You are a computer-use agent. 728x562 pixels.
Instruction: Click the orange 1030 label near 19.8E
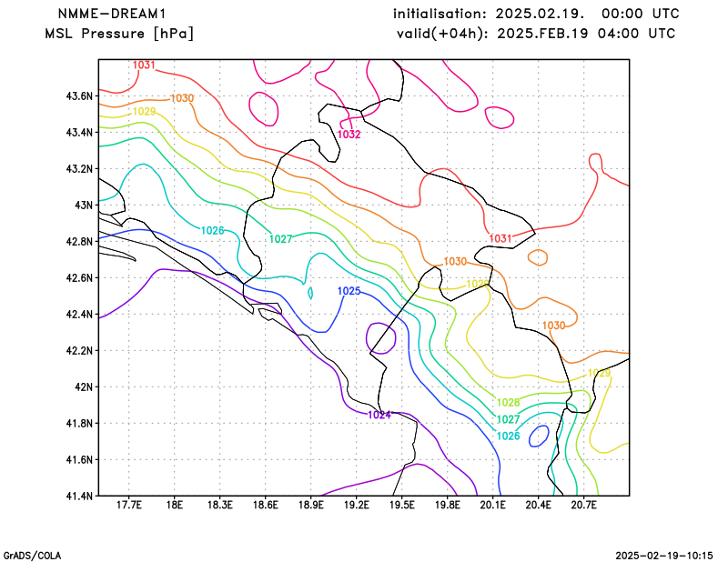click(455, 262)
